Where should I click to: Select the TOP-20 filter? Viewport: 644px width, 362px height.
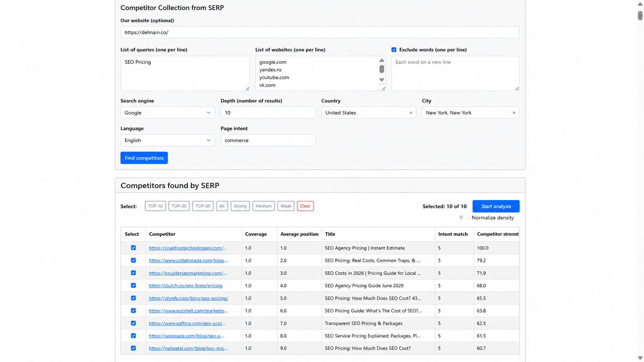click(179, 206)
